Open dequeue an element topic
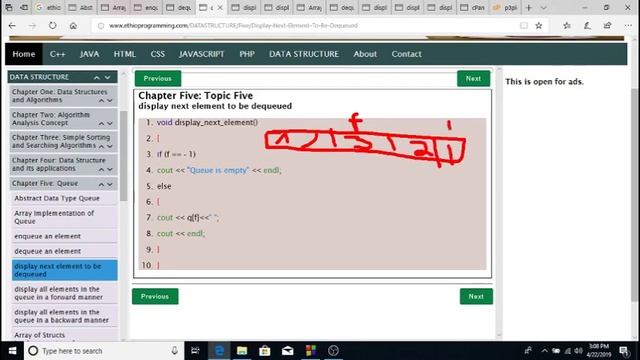640x360 pixels. click(64, 251)
